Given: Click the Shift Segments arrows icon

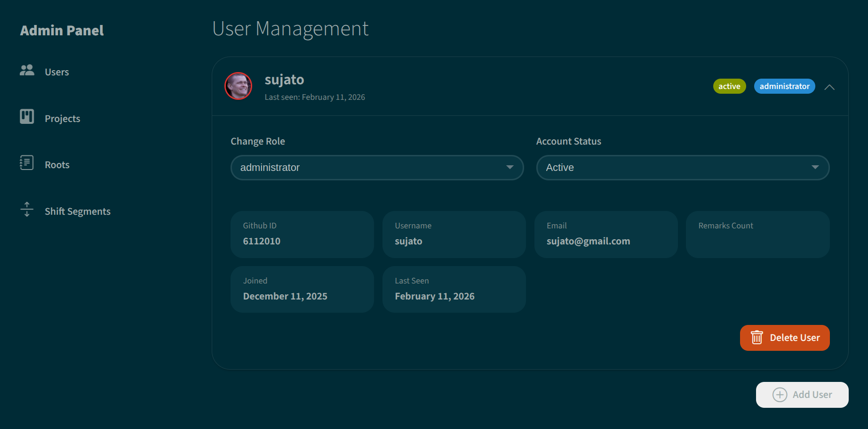Looking at the screenshot, I should pos(27,209).
